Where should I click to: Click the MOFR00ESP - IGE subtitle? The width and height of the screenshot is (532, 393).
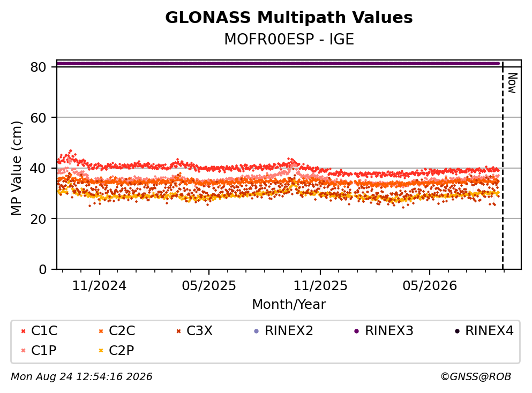289,39
